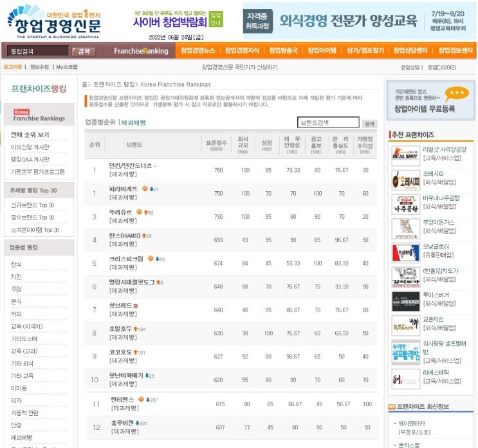Open the 크리스피크림 brand entry
478x448 pixels.
tap(126, 259)
